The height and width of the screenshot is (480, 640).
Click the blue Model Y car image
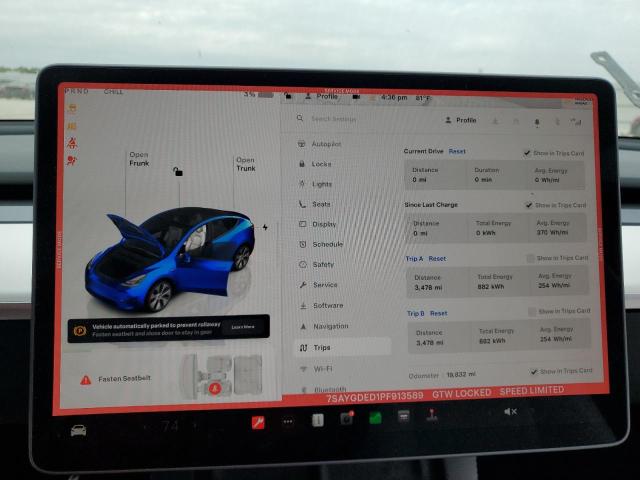[x=169, y=259]
